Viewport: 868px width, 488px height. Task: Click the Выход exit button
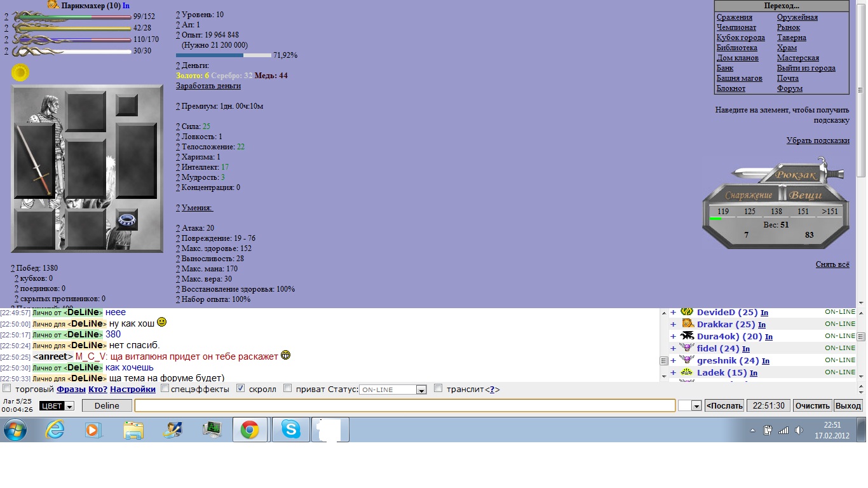[848, 405]
